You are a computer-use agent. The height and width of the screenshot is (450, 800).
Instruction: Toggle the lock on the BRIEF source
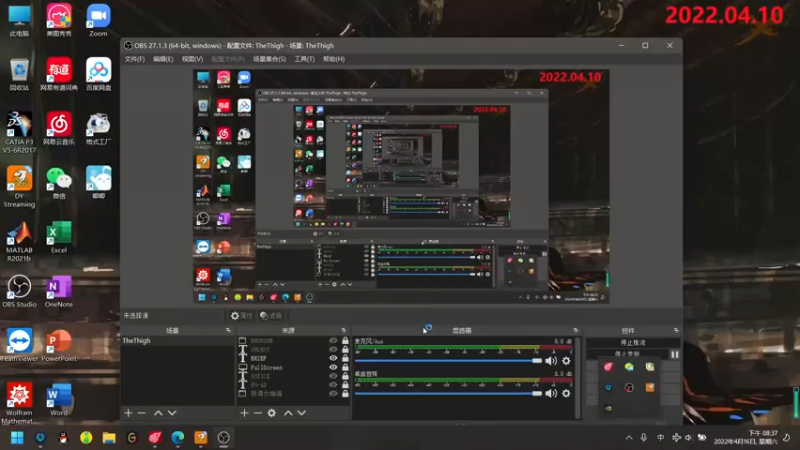[345, 358]
